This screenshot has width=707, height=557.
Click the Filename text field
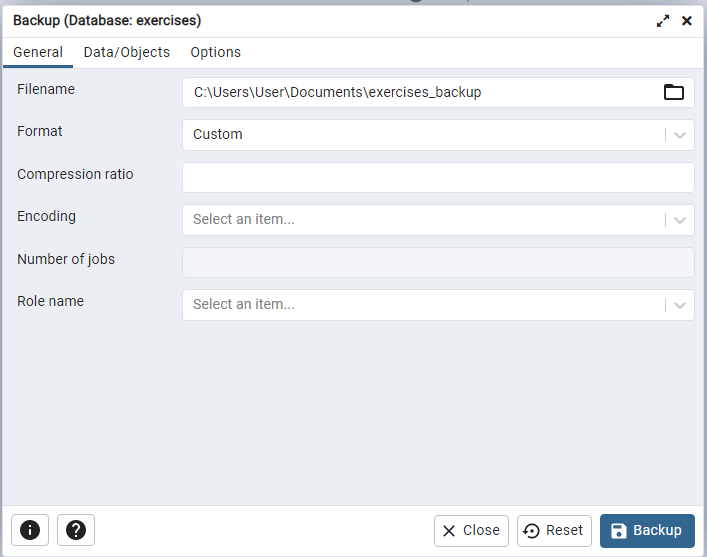coord(420,92)
